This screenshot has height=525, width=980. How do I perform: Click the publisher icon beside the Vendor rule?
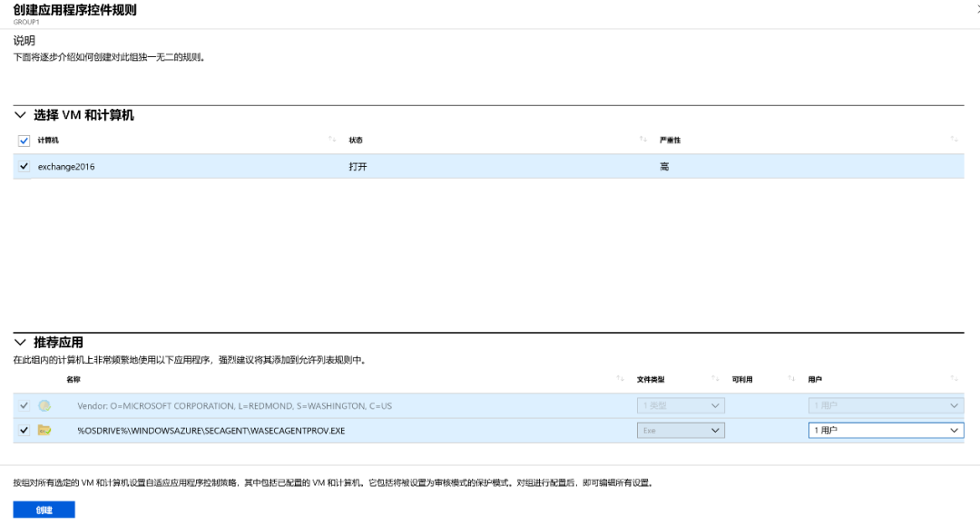(x=44, y=405)
